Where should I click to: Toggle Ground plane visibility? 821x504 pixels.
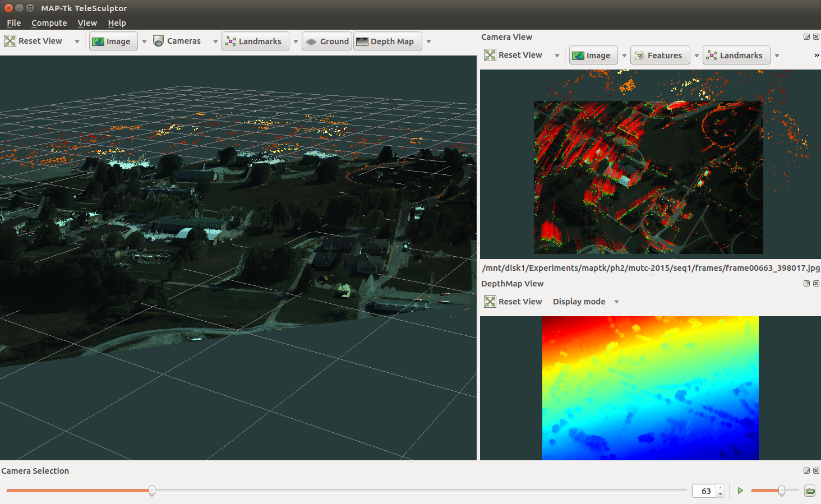[327, 41]
